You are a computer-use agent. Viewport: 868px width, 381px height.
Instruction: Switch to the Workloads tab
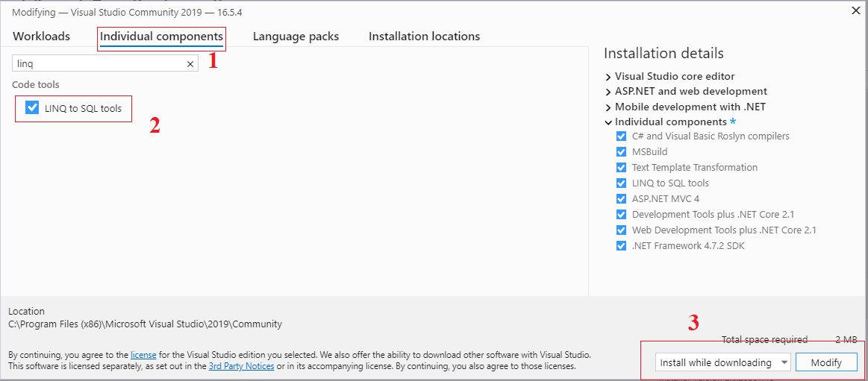pyautogui.click(x=42, y=37)
